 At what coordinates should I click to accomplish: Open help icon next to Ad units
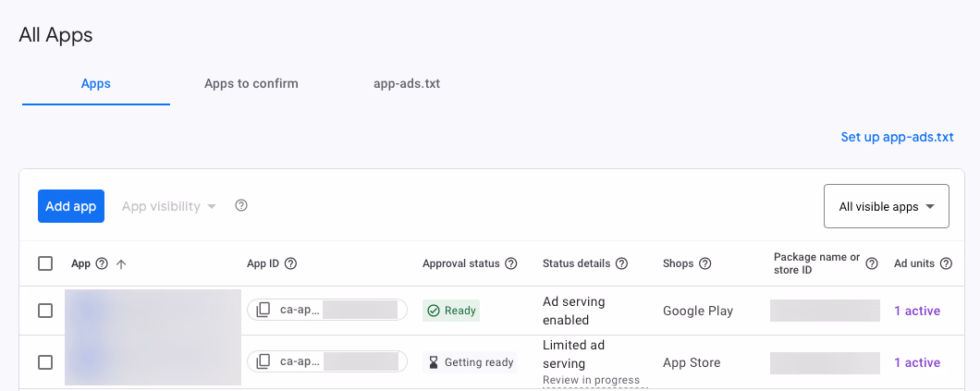946,263
